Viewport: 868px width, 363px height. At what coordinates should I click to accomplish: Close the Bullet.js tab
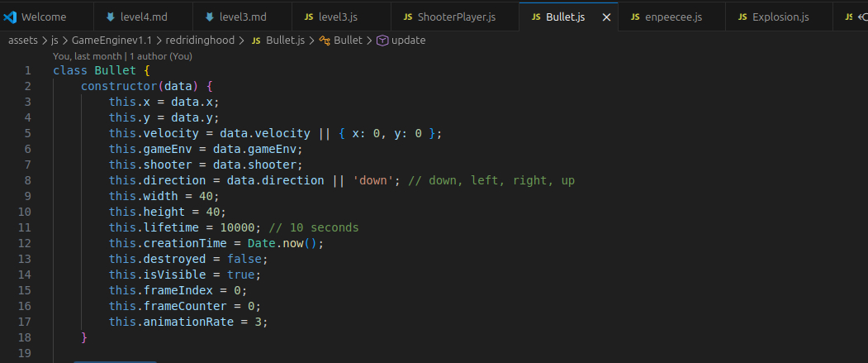click(606, 17)
